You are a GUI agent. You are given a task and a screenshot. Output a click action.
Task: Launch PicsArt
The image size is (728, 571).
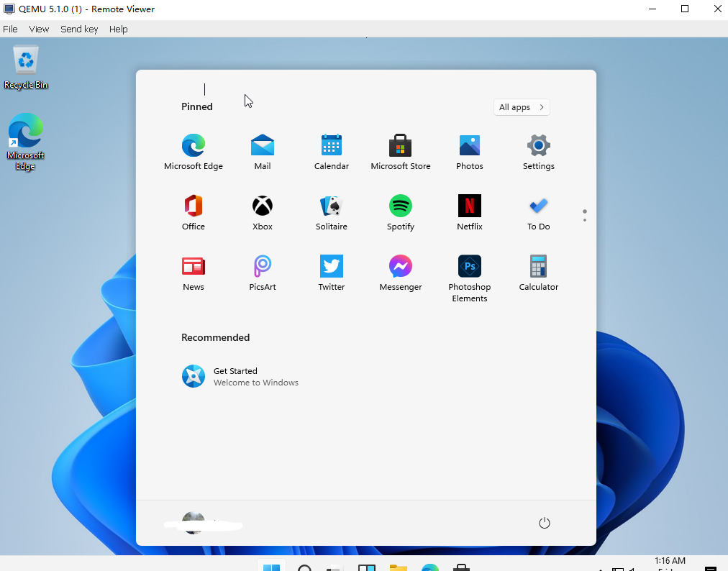tap(262, 273)
